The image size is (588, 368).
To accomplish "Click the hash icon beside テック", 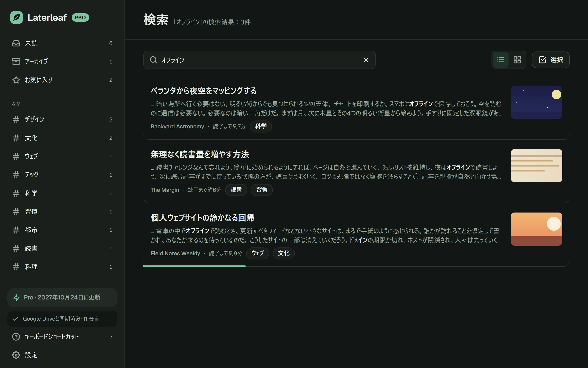I will coord(16,175).
